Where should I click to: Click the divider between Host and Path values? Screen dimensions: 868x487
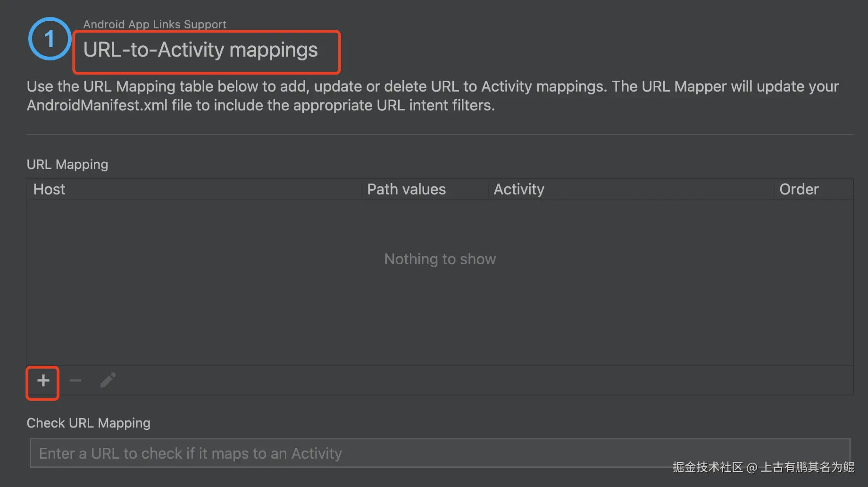tap(362, 189)
